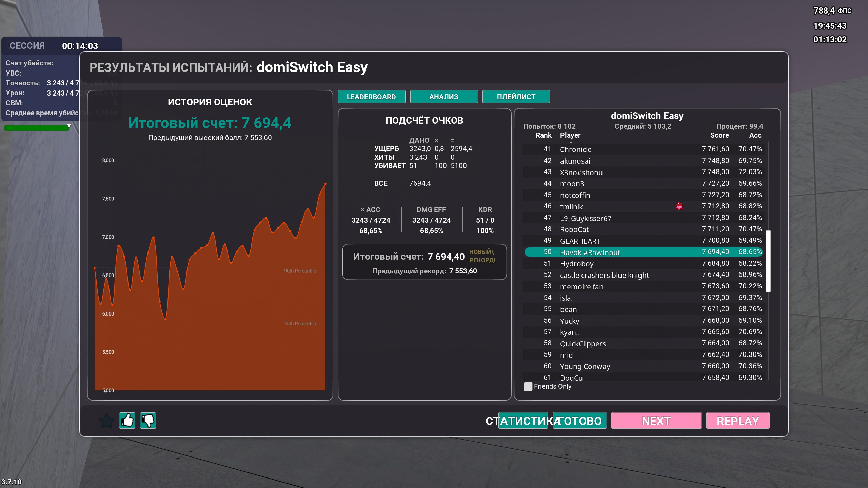Click the leaderboard scrollbar thumb
Screen dimensions: 868x488
pyautogui.click(x=768, y=261)
